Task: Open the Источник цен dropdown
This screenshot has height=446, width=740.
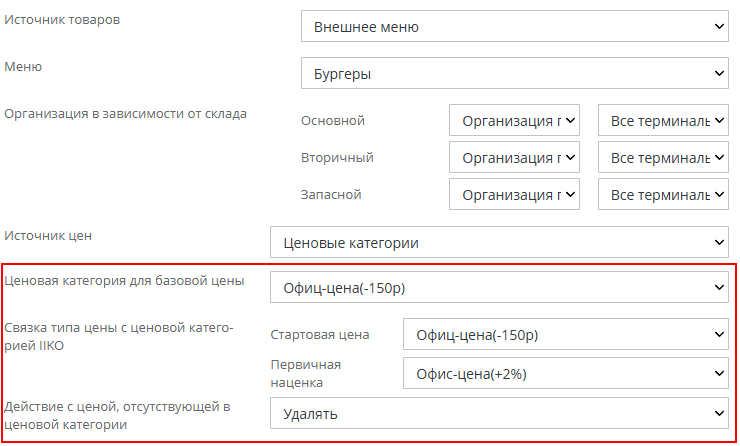Action: (x=499, y=242)
